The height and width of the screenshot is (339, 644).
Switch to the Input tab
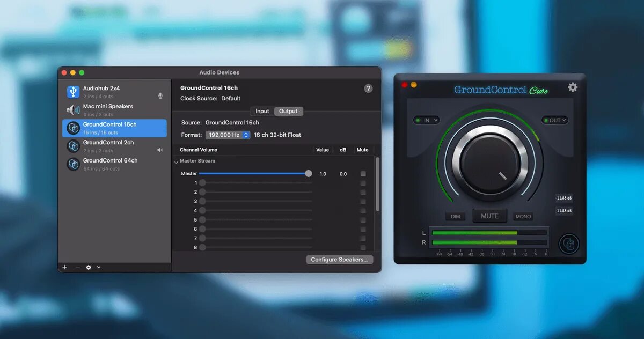click(x=262, y=111)
